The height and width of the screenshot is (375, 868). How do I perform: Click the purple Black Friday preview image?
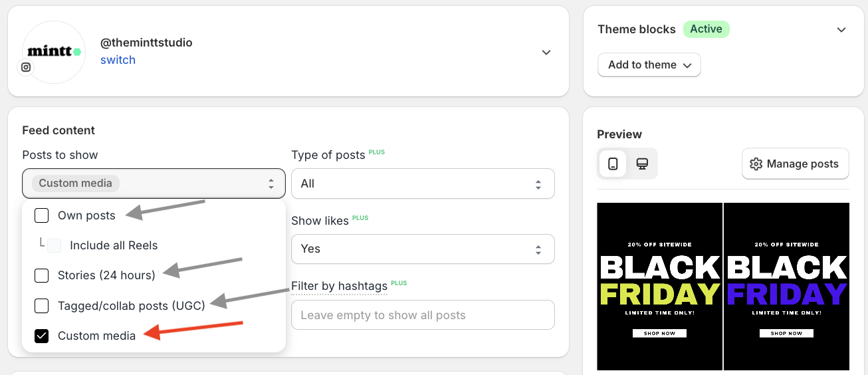tap(786, 287)
